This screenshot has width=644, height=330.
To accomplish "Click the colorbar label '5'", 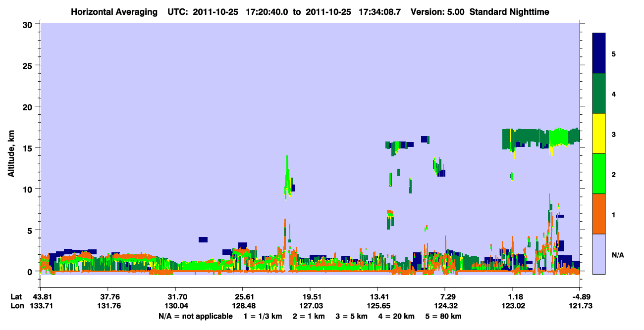I will (x=614, y=54).
